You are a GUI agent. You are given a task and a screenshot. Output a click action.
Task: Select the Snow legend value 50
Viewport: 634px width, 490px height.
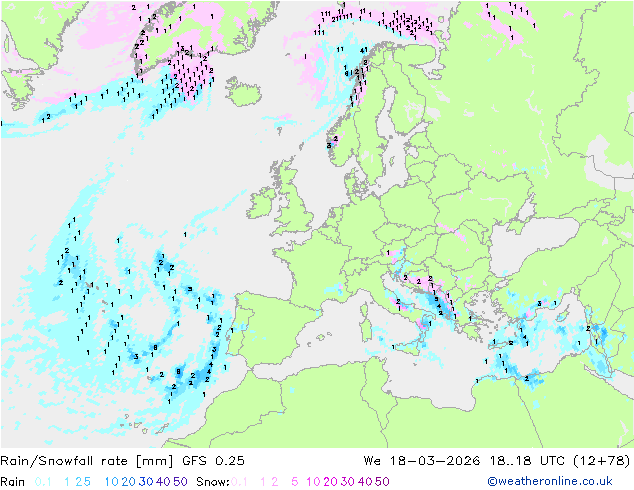[383, 482]
